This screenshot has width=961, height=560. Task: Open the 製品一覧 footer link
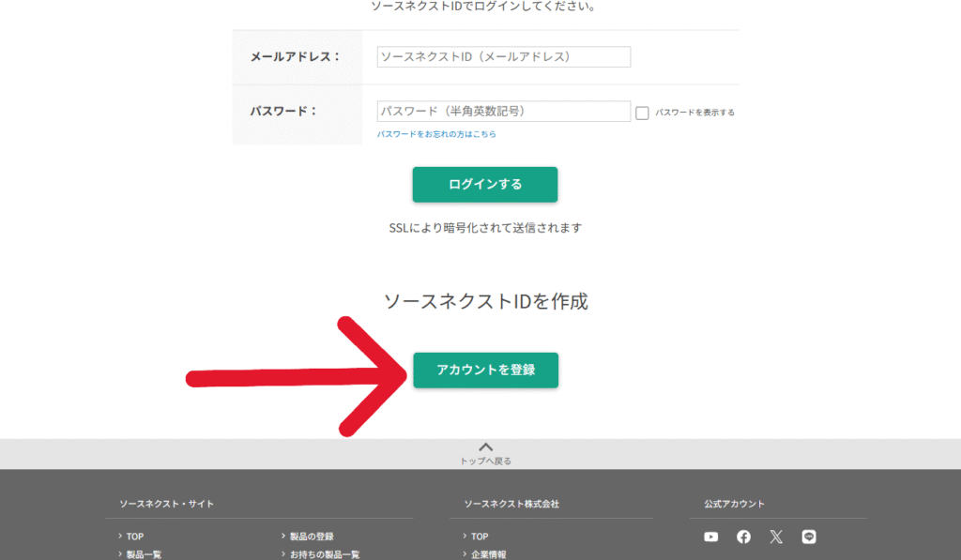click(x=144, y=554)
